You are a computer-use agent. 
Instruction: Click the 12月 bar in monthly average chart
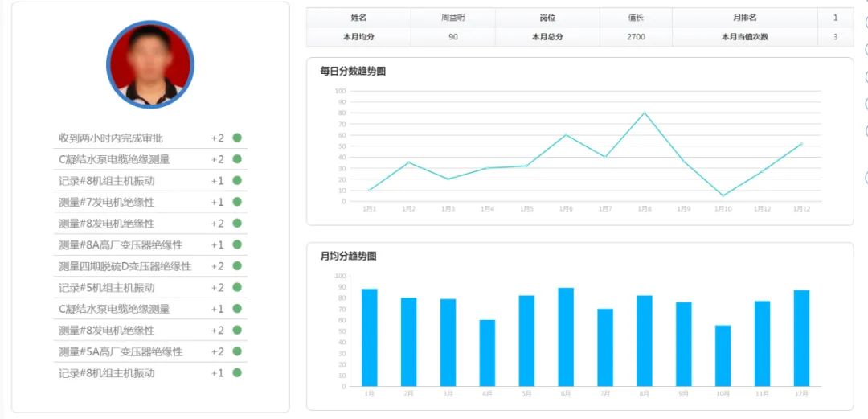[801, 338]
